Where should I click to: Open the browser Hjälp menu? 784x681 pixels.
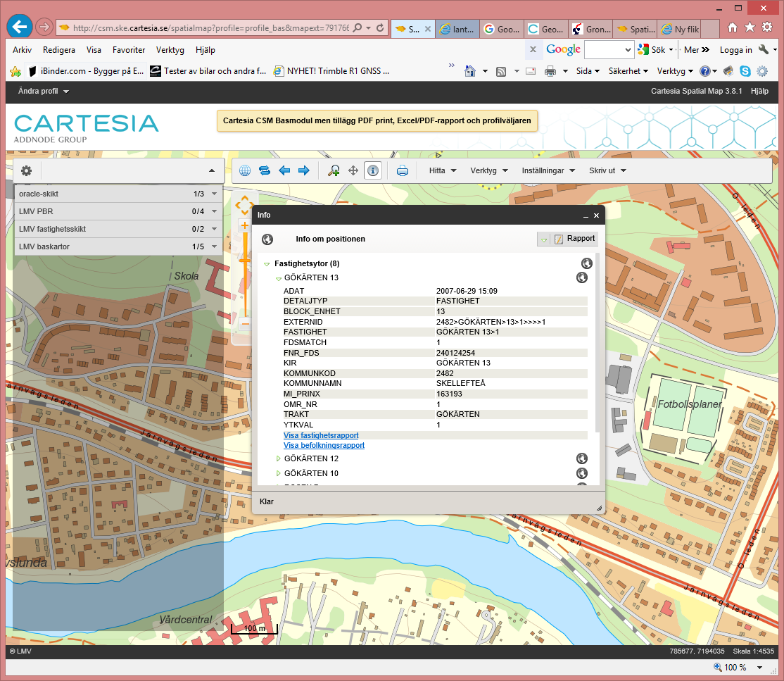click(x=205, y=50)
